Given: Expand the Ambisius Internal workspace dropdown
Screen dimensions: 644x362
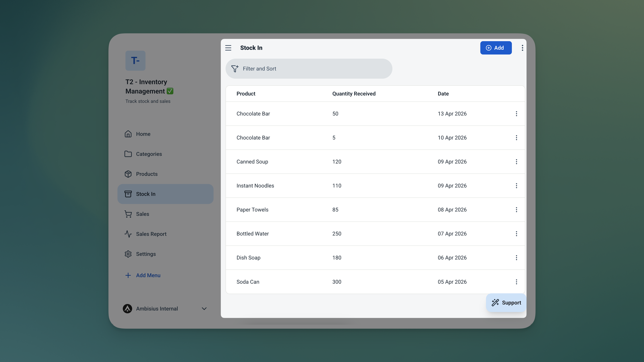Looking at the screenshot, I should pos(204,308).
